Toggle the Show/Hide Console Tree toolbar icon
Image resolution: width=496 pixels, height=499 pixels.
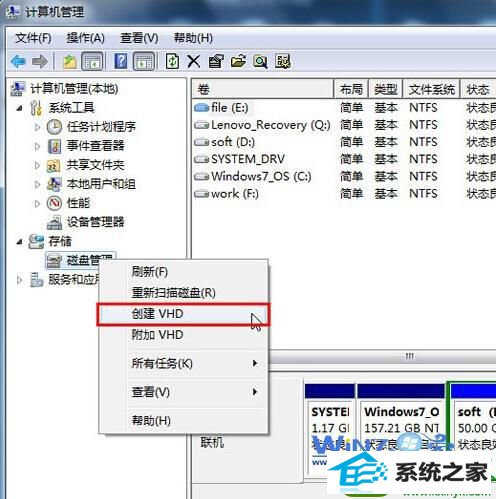pyautogui.click(x=92, y=62)
